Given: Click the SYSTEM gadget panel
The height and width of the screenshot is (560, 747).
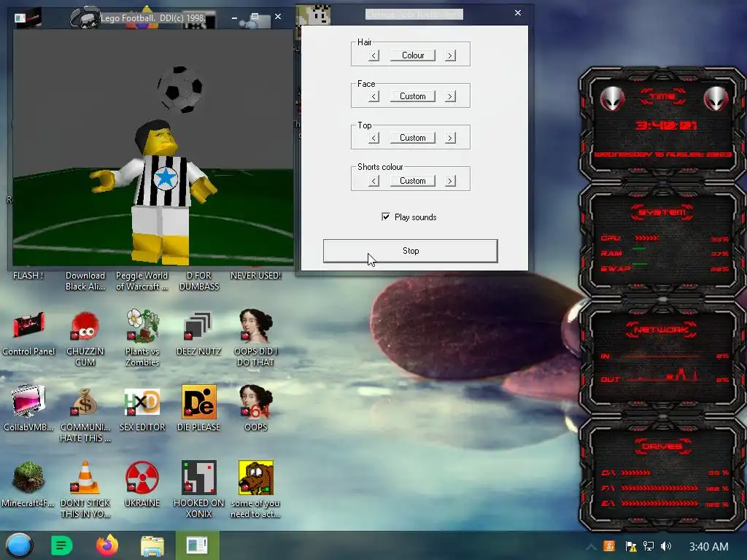Looking at the screenshot, I should point(662,243).
